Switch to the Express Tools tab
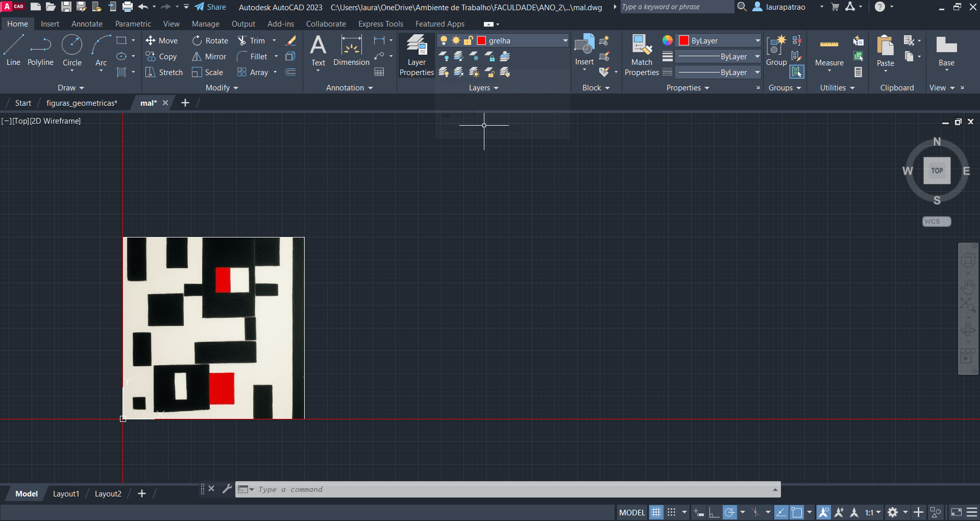This screenshot has height=521, width=980. pos(381,24)
